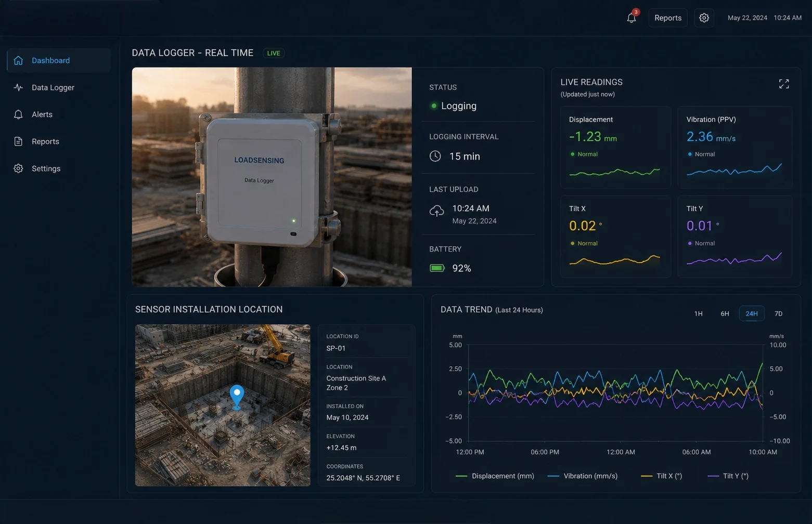Expand Live Readings with fullscreen icon
The width and height of the screenshot is (812, 524).
pos(784,84)
